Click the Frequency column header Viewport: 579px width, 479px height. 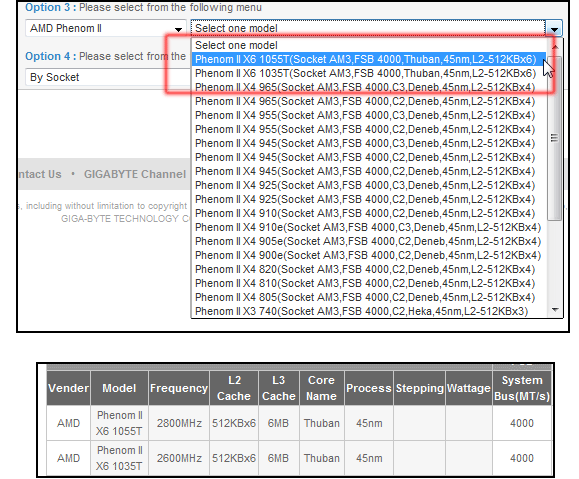179,388
